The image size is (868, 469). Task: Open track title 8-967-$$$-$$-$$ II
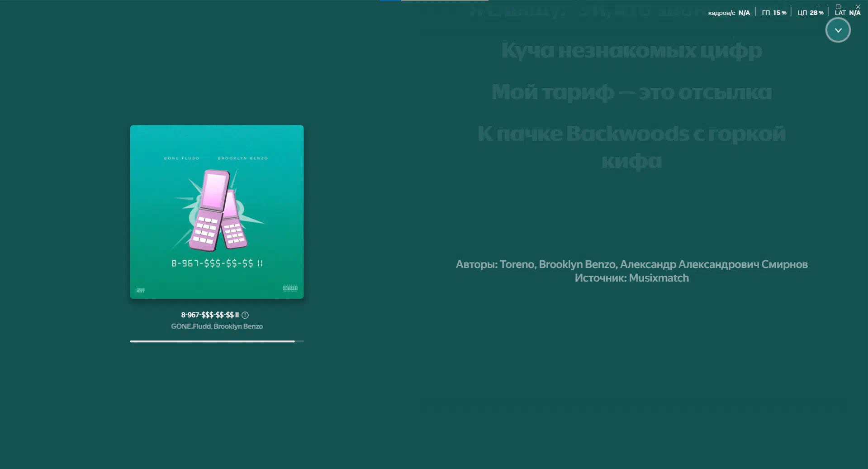(210, 315)
